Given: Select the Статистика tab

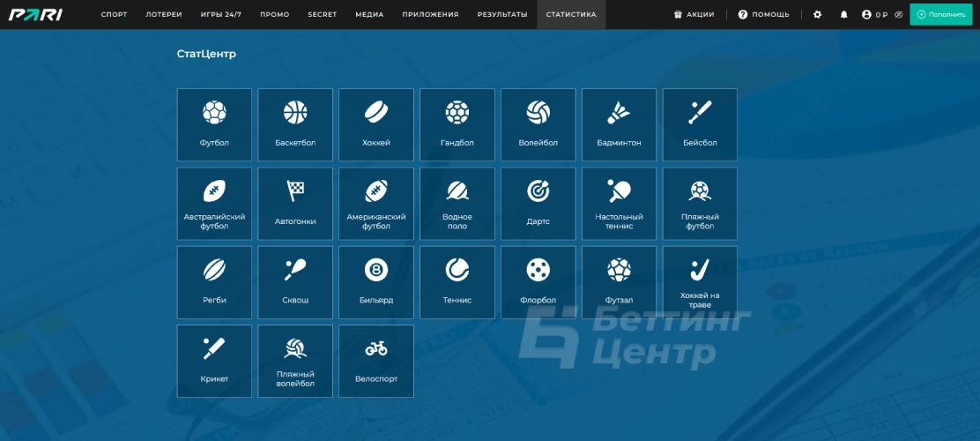Looking at the screenshot, I should (x=571, y=14).
